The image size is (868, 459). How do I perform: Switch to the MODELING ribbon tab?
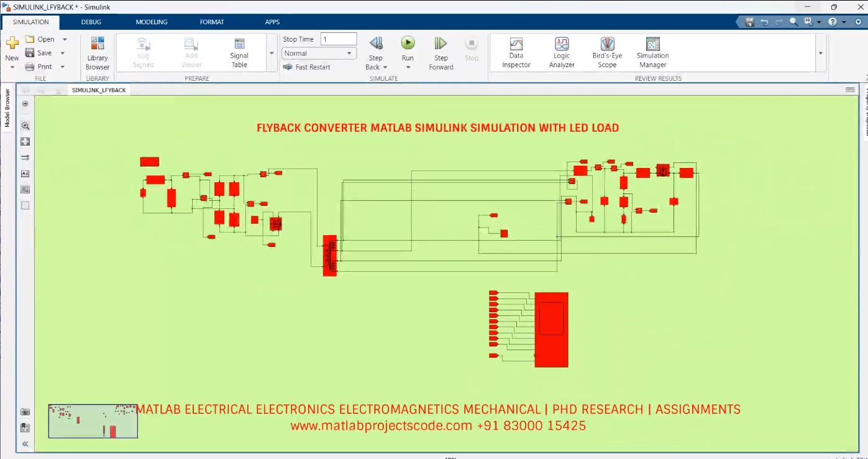tap(150, 21)
